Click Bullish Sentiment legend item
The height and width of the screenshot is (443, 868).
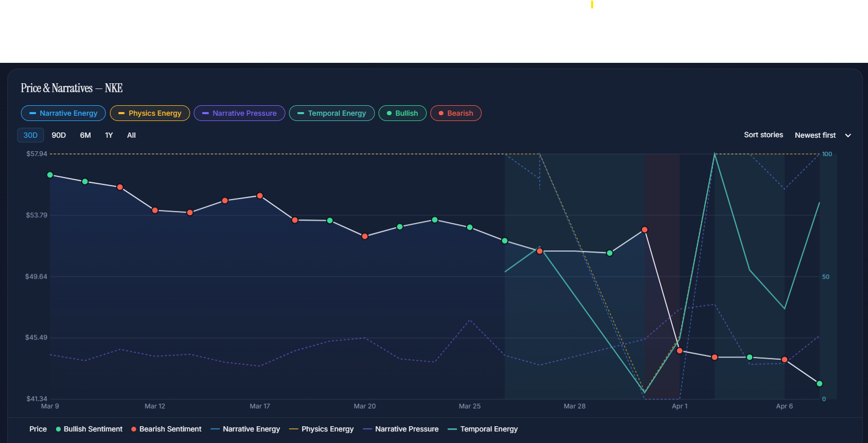89,429
